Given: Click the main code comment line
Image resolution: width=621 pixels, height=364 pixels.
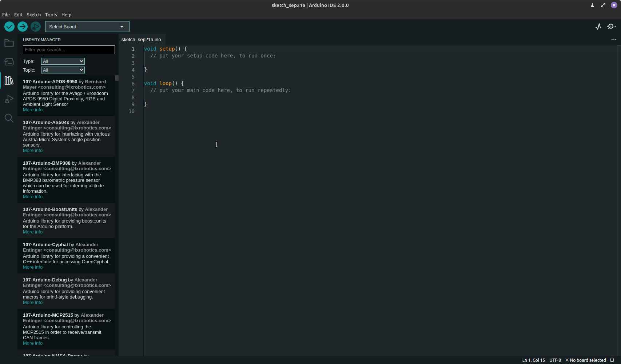Looking at the screenshot, I should click(x=220, y=90).
